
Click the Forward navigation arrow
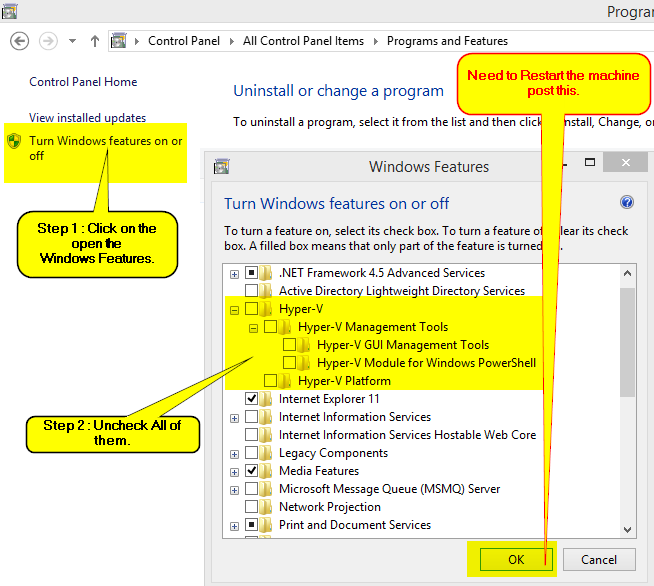click(48, 41)
